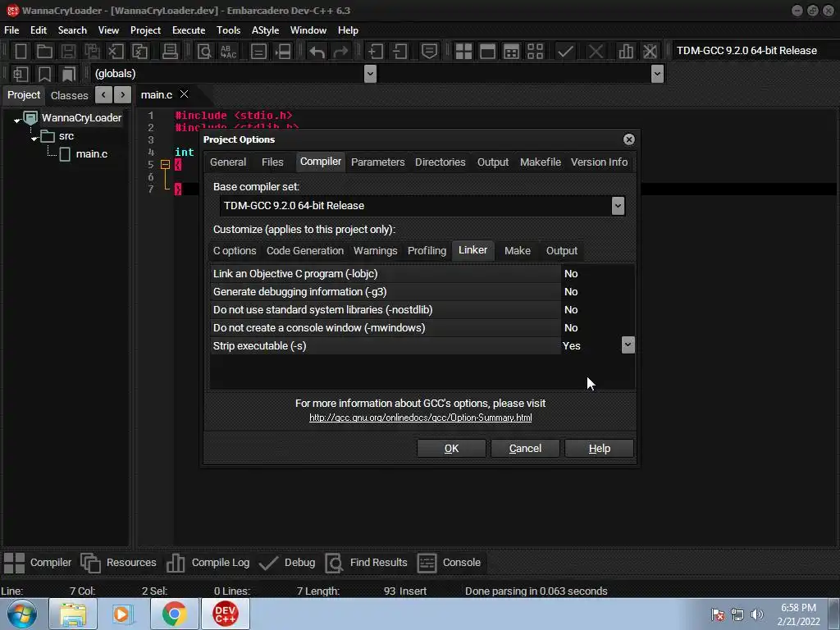This screenshot has width=840, height=630.
Task: Click the Add to project icon
Action: (x=375, y=52)
